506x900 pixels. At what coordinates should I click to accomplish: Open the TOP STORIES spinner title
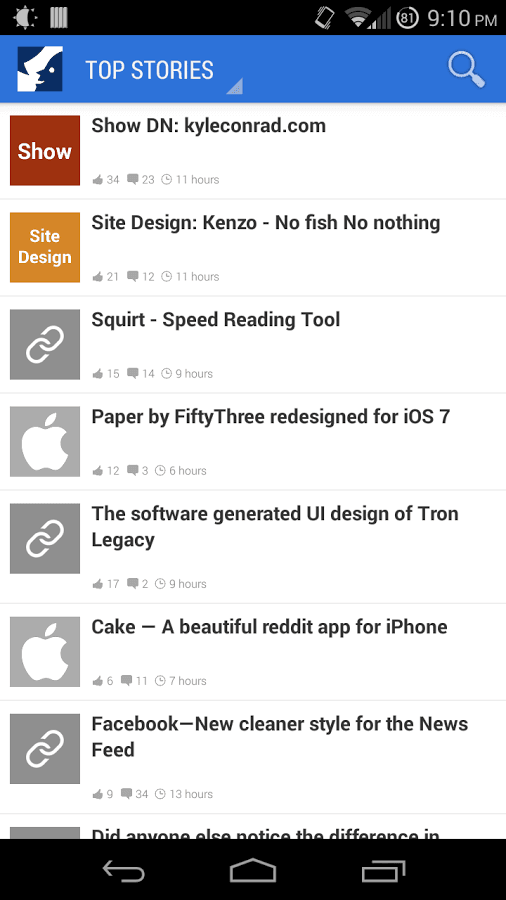149,70
